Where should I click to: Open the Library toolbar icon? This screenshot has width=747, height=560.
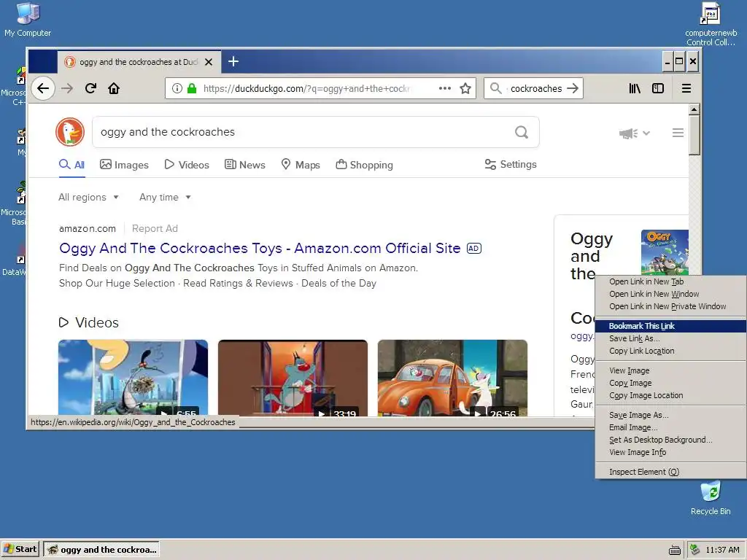point(635,88)
